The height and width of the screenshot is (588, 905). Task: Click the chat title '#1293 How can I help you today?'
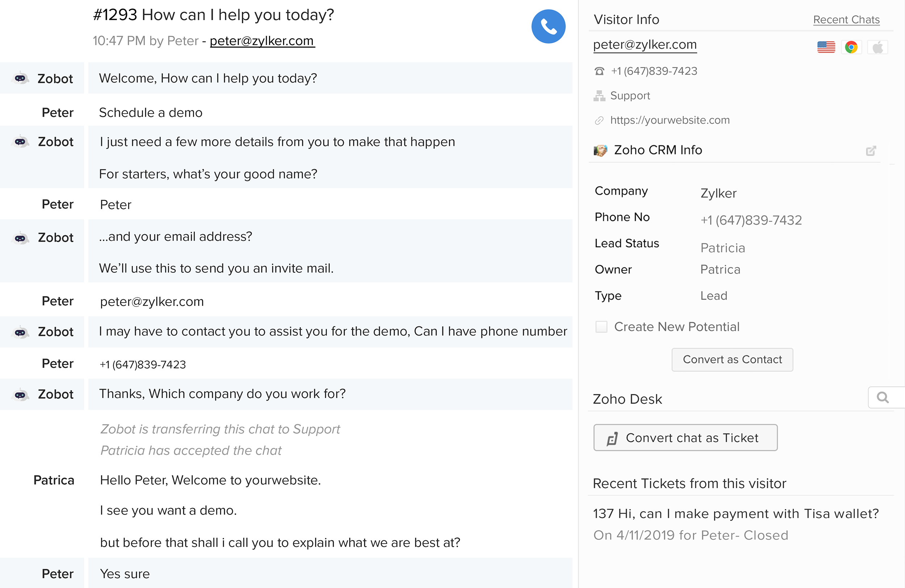click(x=213, y=15)
